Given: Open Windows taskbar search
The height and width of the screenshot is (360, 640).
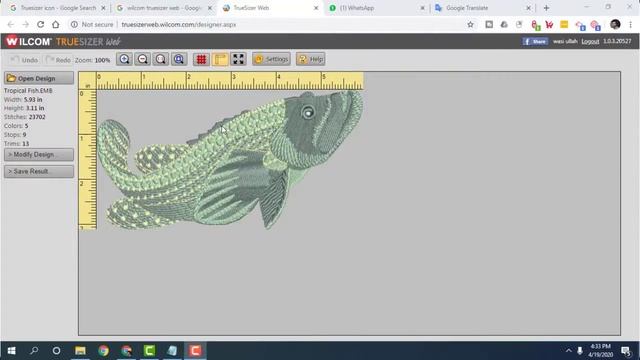Looking at the screenshot, I should click(x=34, y=351).
